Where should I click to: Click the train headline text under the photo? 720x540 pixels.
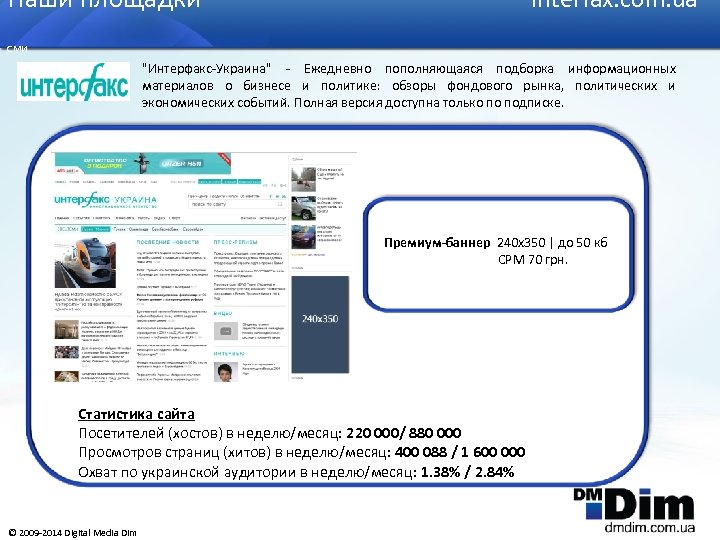88,301
